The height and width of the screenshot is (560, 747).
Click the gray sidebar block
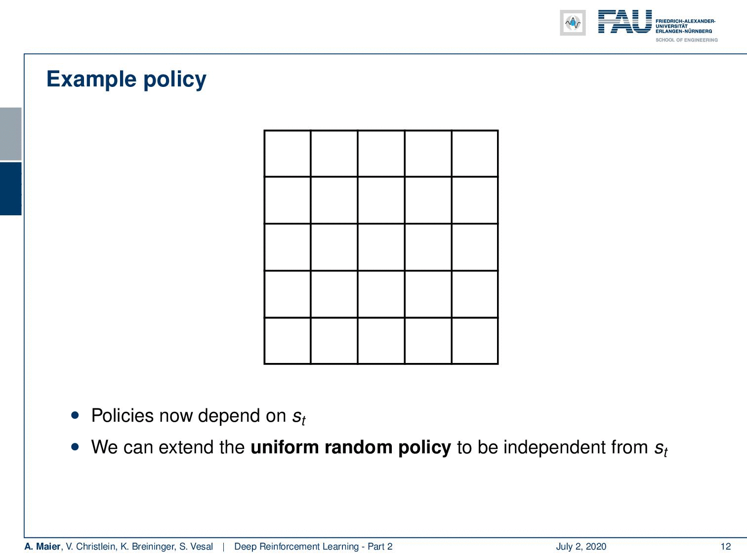pyautogui.click(x=11, y=134)
